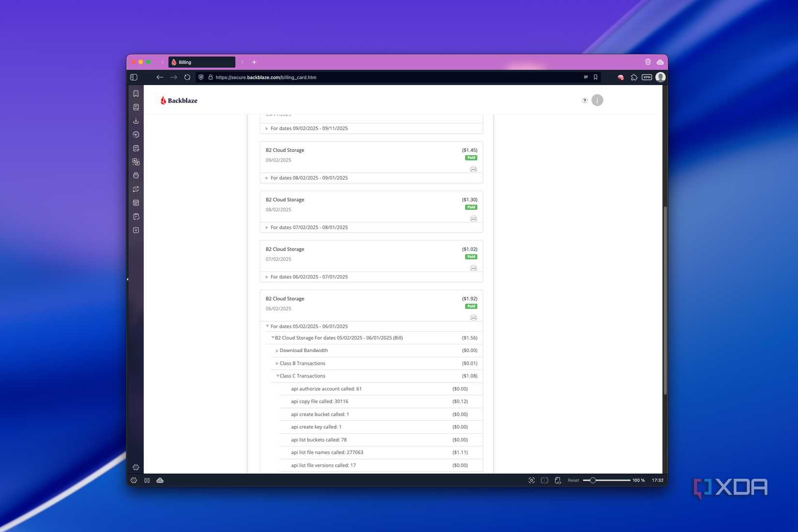Viewport: 798px width, 532px height.
Task: Open the Translate panel icon
Action: point(136,162)
